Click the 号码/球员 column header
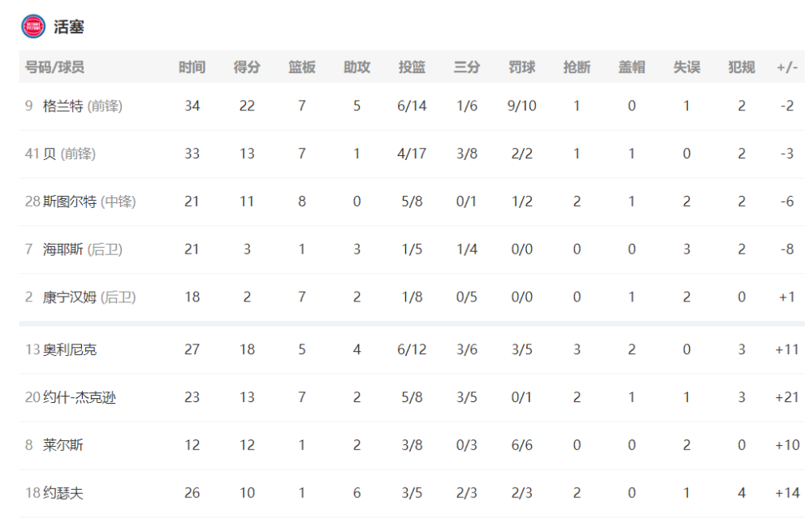812x520 pixels. 54,67
